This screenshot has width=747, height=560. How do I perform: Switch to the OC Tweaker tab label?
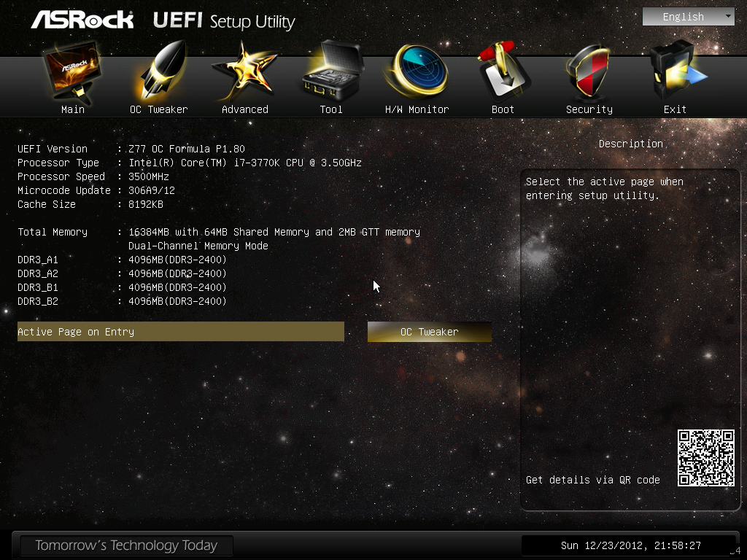point(159,109)
